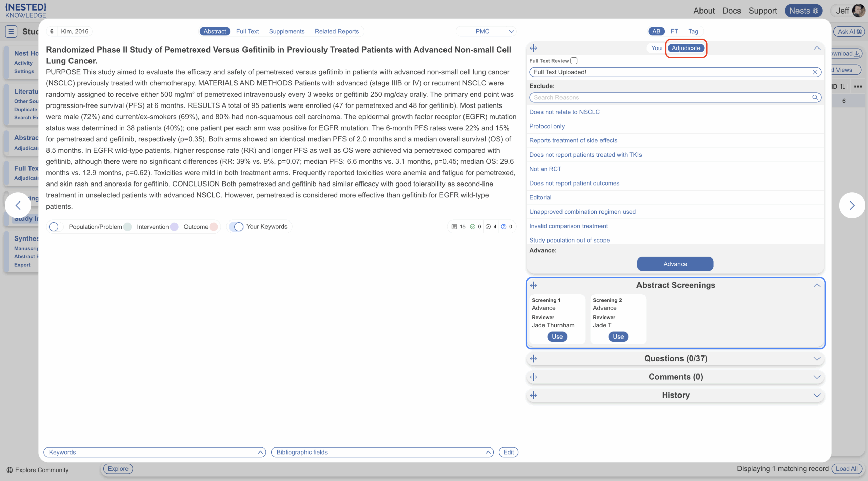Toggle the Your Keywords switch
This screenshot has height=481, width=868.
237,227
